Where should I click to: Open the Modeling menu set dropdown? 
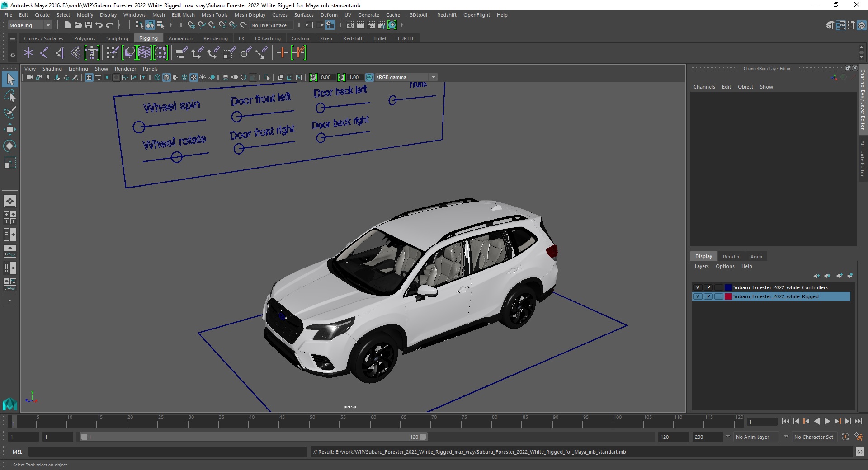point(30,25)
